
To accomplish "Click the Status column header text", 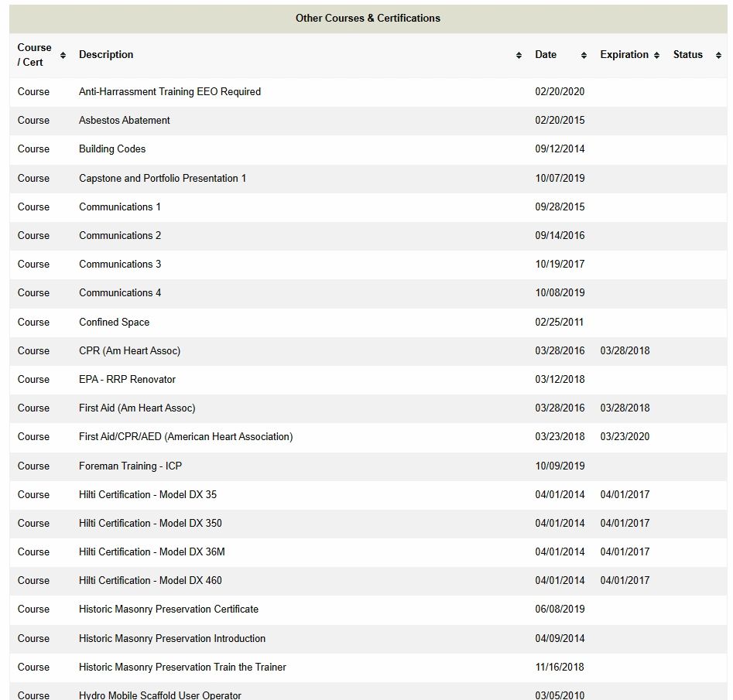I will pyautogui.click(x=687, y=55).
